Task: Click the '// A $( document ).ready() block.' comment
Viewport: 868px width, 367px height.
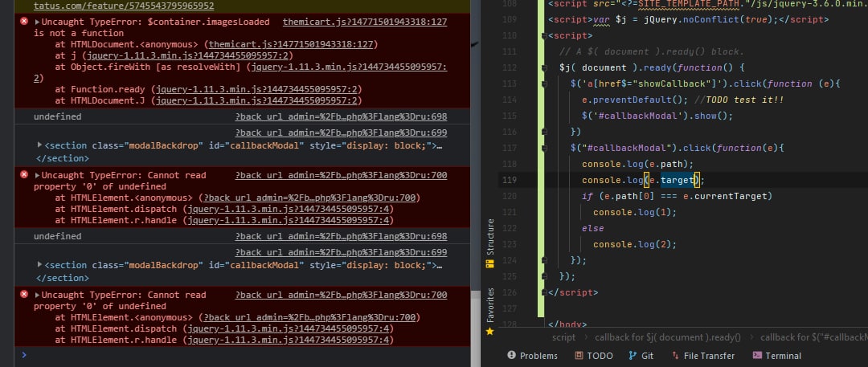Action: (652, 51)
